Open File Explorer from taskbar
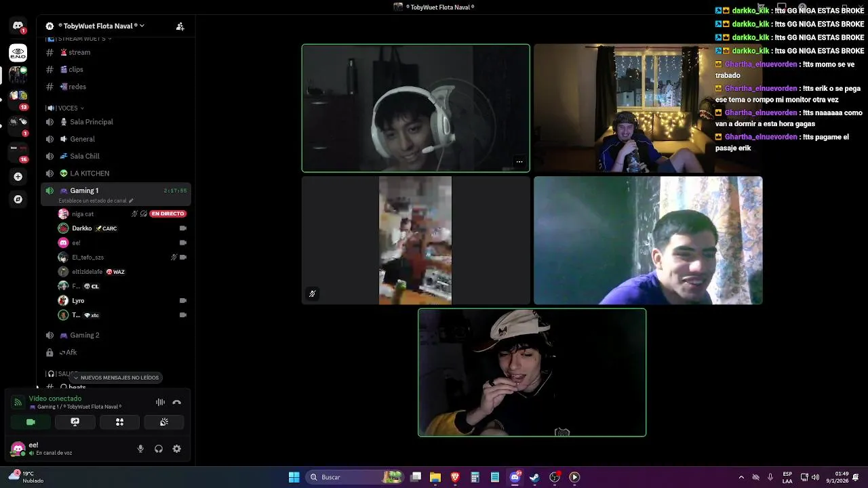The image size is (868, 488). pos(435,477)
